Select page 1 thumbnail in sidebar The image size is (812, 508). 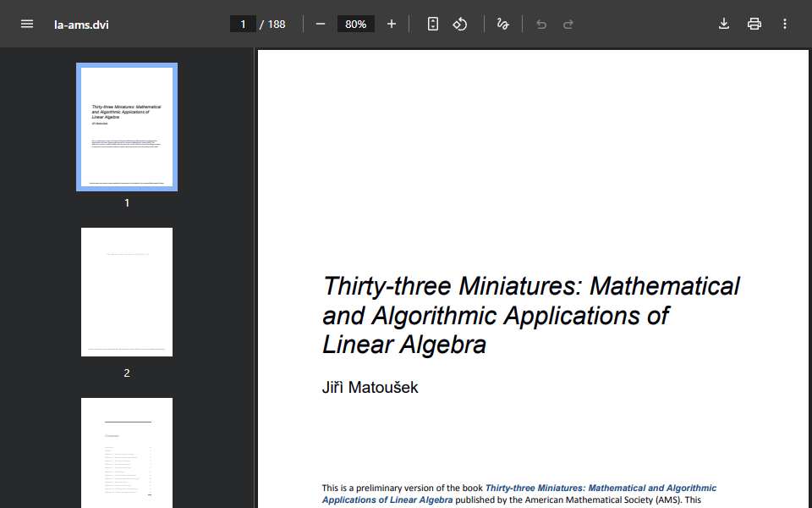click(x=127, y=127)
